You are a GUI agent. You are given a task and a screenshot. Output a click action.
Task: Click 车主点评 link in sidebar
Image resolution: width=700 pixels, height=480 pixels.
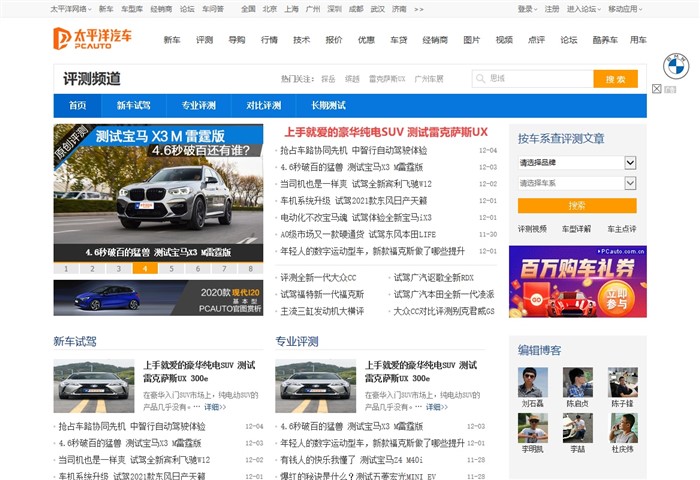tap(622, 229)
